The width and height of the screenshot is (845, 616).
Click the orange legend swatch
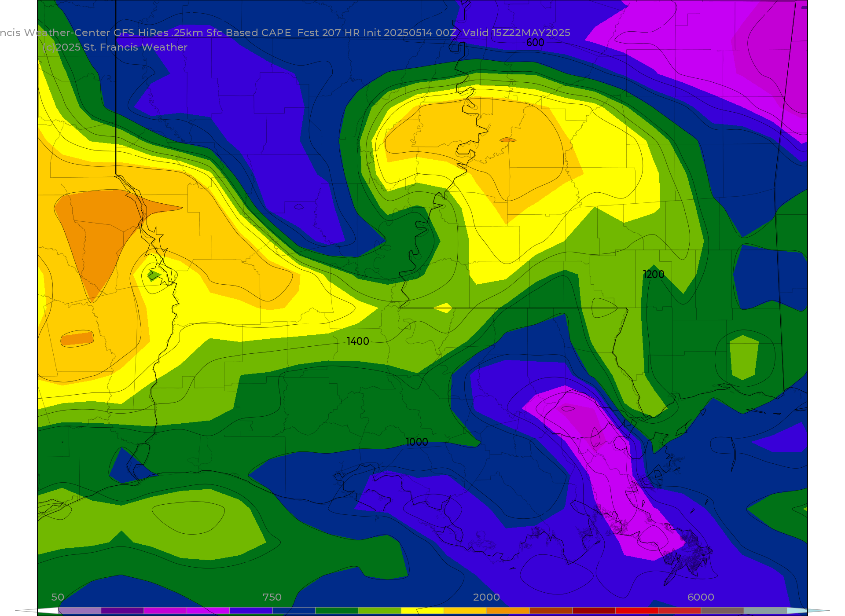pyautogui.click(x=508, y=610)
